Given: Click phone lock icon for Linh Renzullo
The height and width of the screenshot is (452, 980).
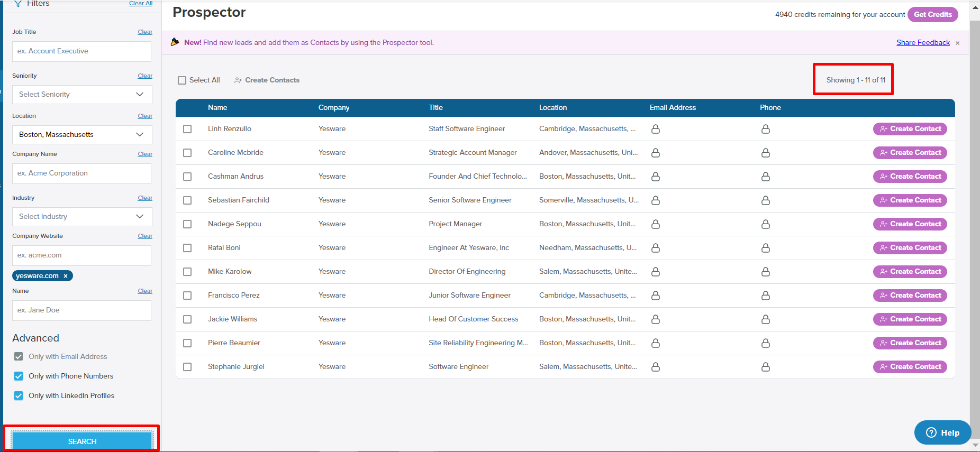Looking at the screenshot, I should tap(765, 129).
